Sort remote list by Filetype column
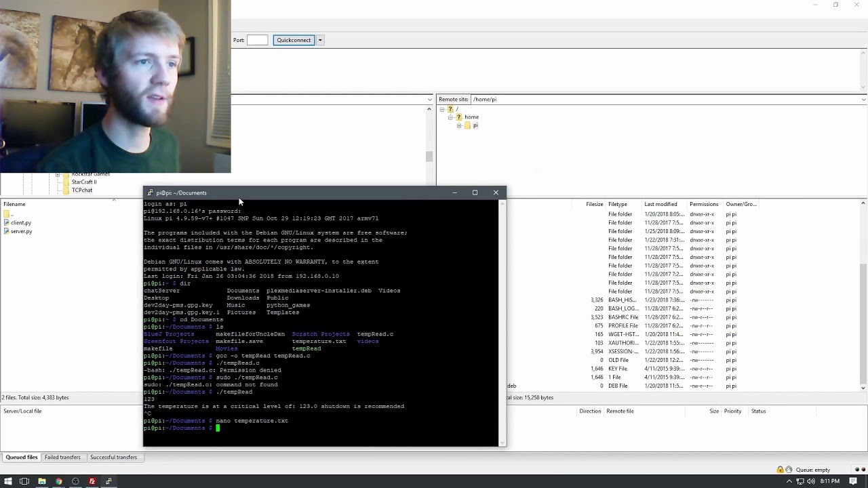The height and width of the screenshot is (488, 868). click(618, 204)
